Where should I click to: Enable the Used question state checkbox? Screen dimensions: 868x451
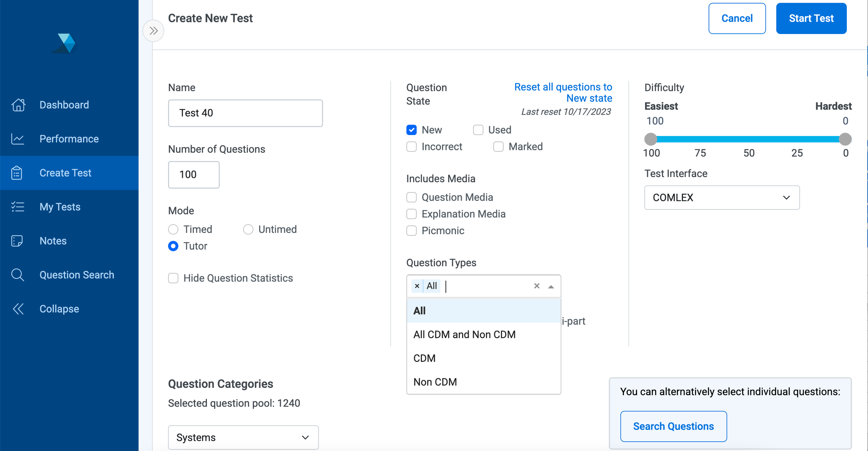478,130
